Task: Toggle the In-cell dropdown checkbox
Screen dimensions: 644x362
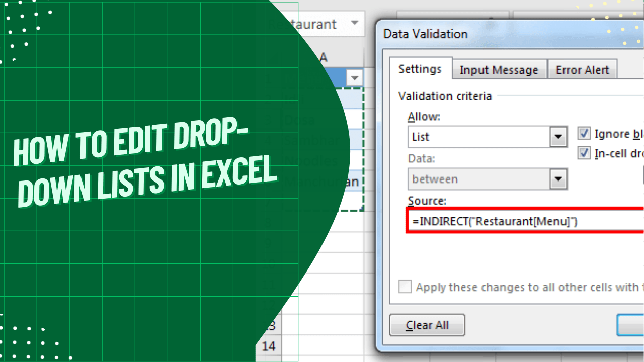Action: click(584, 153)
